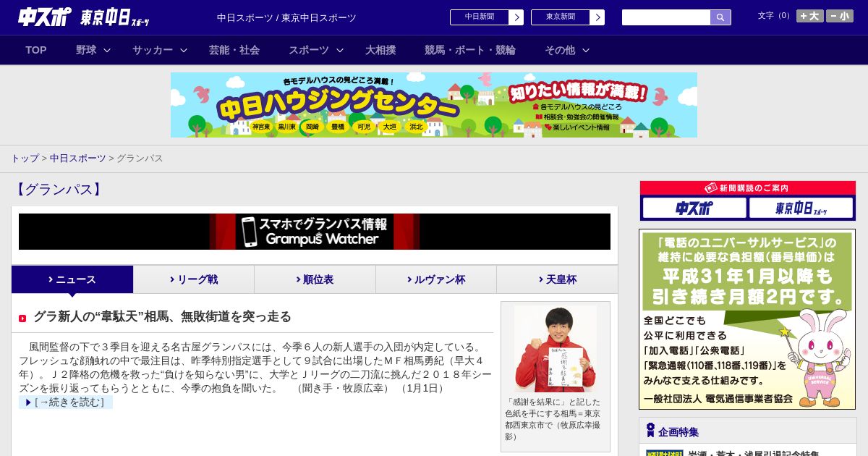Open the Grampus Watcher smartphone banner

tap(315, 232)
